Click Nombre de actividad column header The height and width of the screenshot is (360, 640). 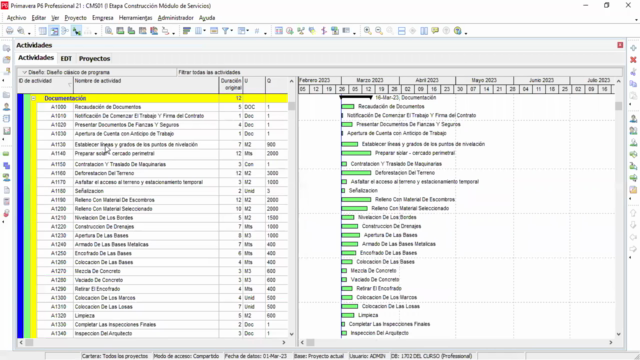146,84
